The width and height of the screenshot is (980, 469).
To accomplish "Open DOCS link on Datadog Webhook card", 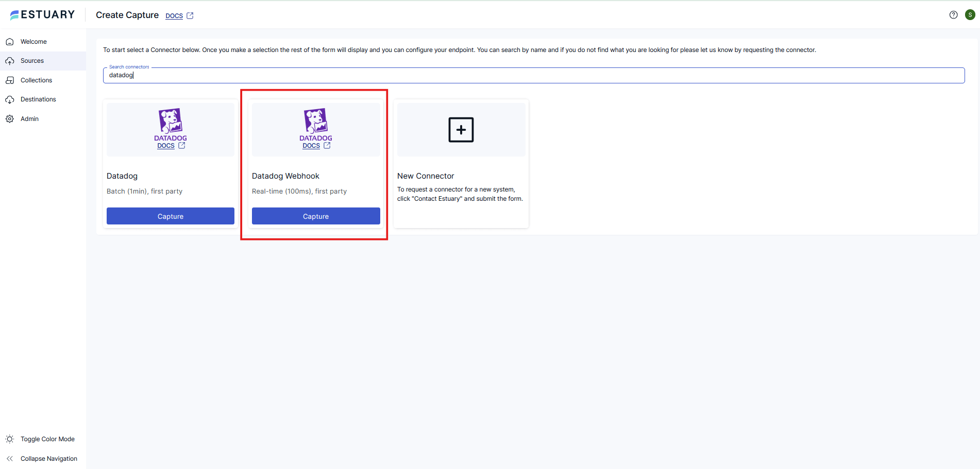I will (x=311, y=146).
